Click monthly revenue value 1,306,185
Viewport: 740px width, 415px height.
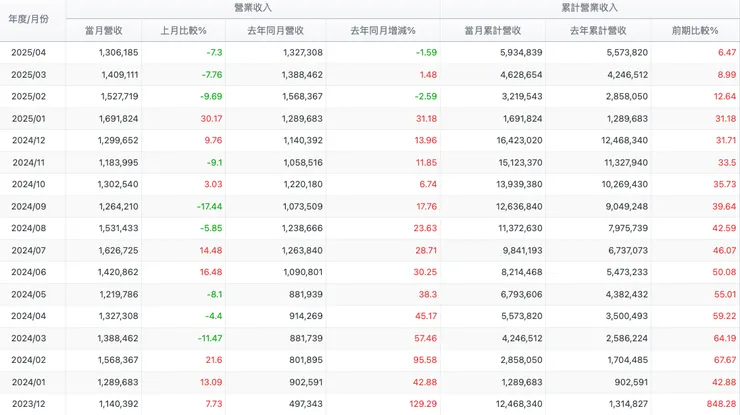click(x=118, y=52)
